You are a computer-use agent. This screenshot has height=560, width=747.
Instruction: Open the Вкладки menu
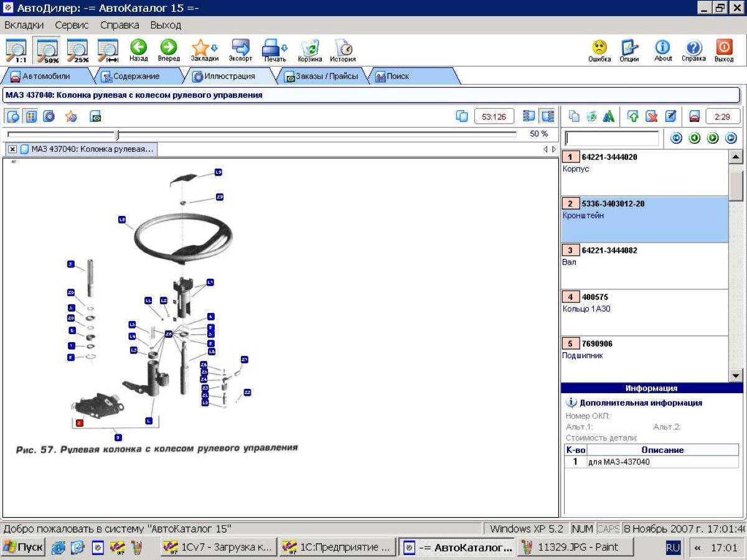(x=24, y=26)
